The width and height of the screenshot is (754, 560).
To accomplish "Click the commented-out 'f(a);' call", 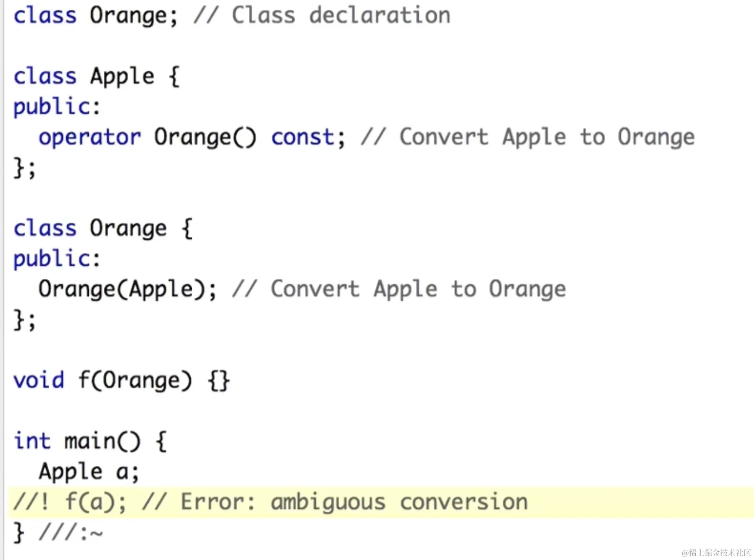I will tap(96, 502).
